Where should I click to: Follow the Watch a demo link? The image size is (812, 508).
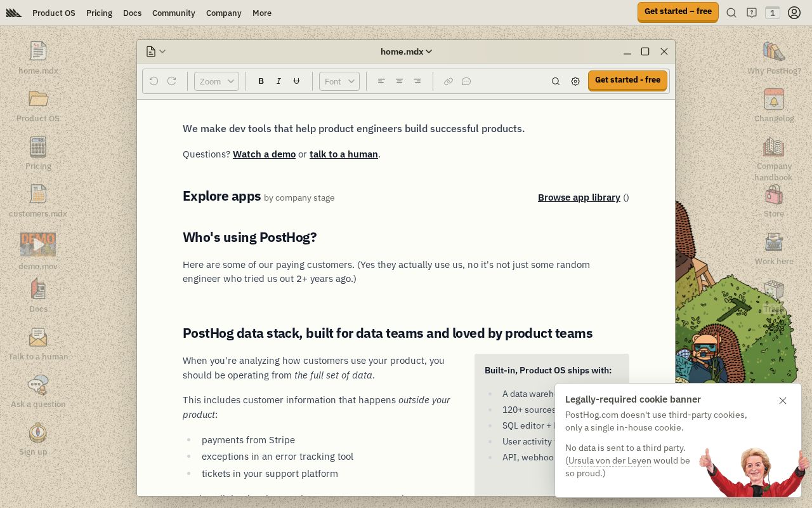[x=264, y=154]
